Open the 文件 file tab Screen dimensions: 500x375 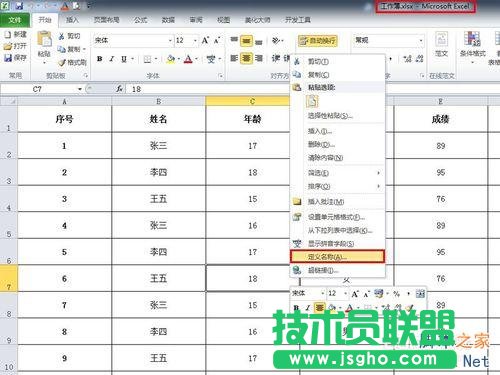[15, 20]
